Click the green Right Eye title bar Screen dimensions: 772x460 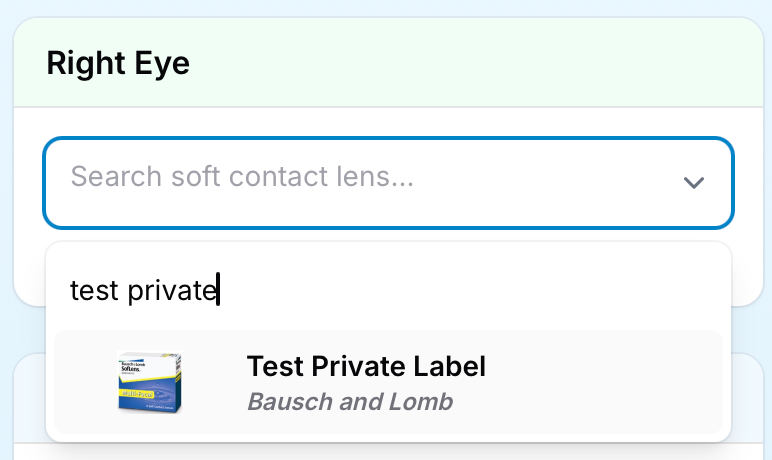[388, 64]
